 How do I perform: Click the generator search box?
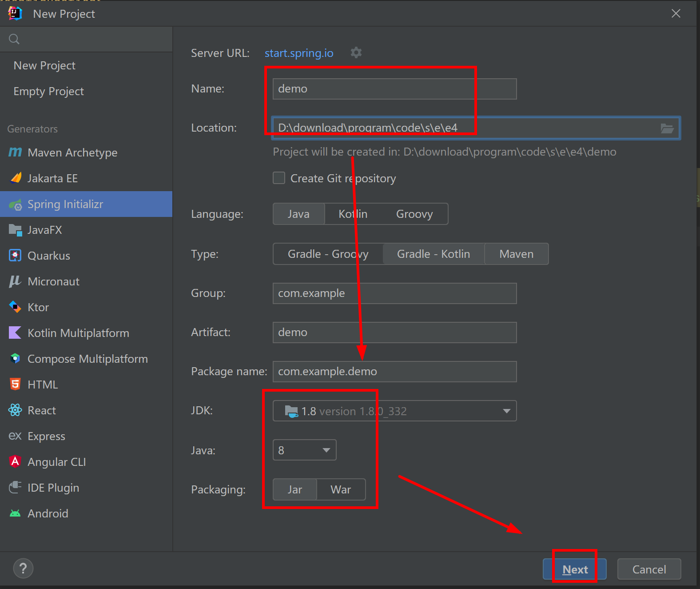(x=86, y=39)
